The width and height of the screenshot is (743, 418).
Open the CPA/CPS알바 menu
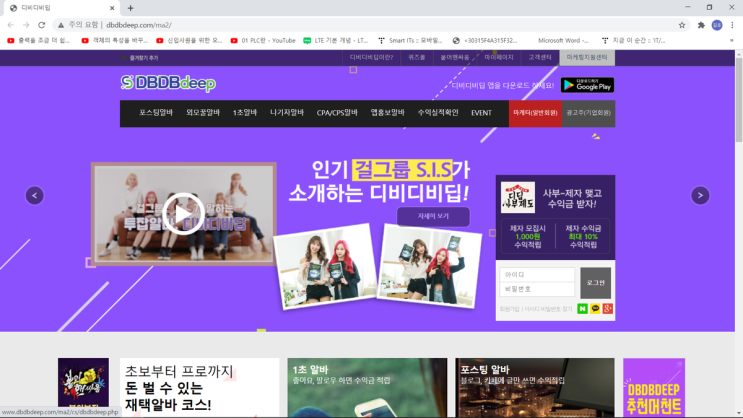[337, 113]
